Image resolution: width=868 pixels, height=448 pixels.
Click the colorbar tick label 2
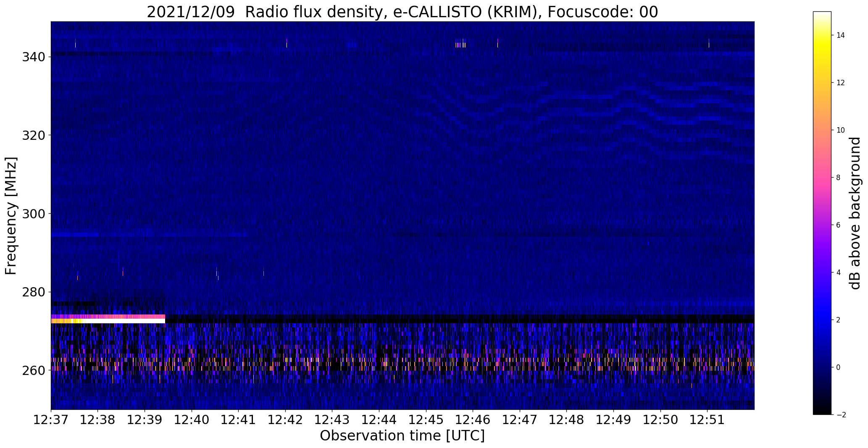[x=839, y=320]
